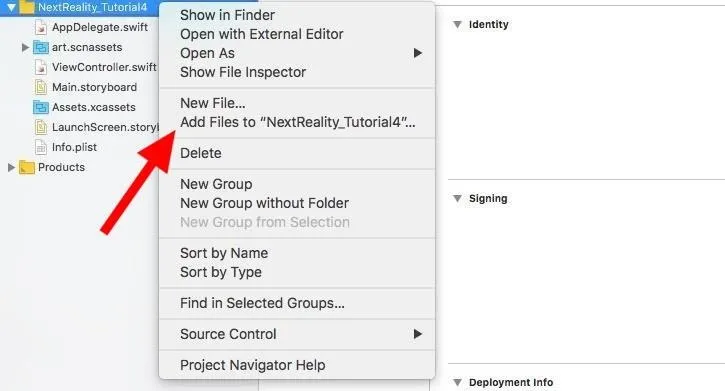The width and height of the screenshot is (725, 391).
Task: Collapse the Identity section
Action: 457,24
